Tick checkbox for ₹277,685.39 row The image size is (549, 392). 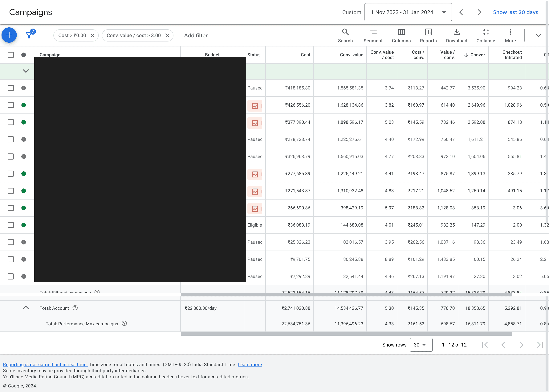11,174
